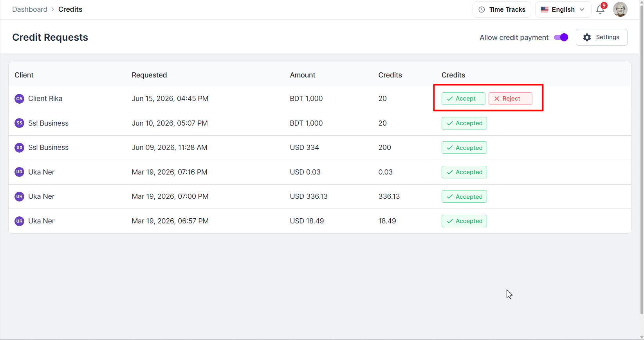Go to Dashboard breadcrumb link
The image size is (644, 340).
(30, 9)
